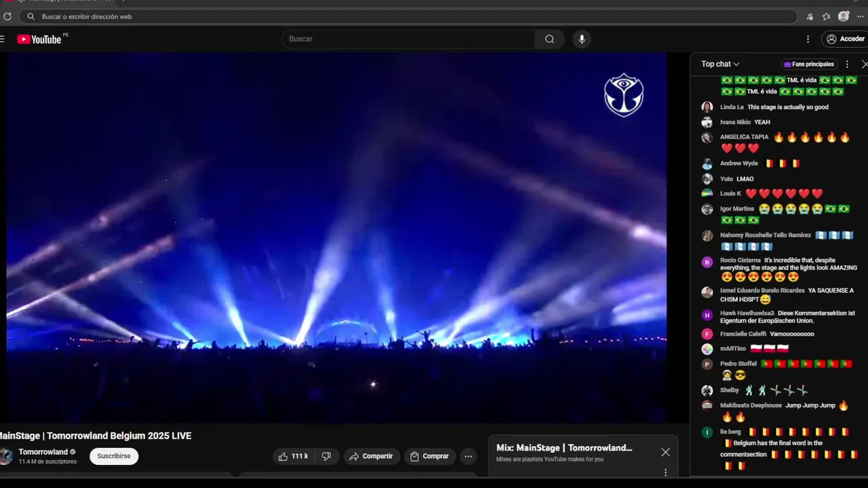Screen dimensions: 868x488
Task: Go to the YouTube home logo
Action: tap(39, 39)
